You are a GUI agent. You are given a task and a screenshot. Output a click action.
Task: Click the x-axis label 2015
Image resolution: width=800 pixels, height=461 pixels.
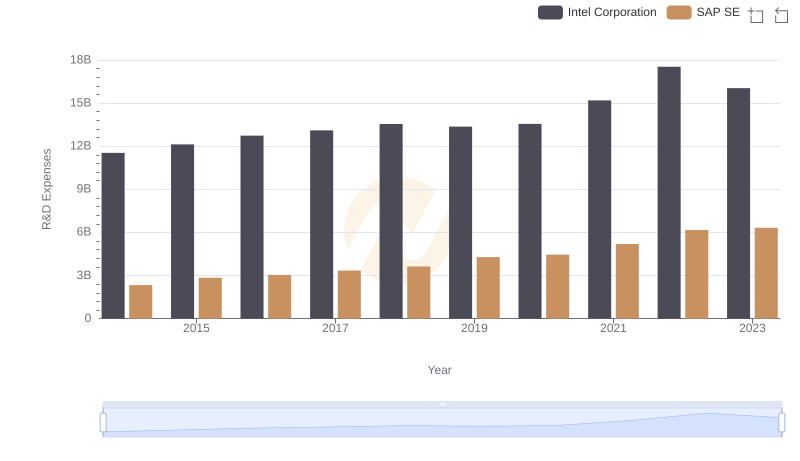196,328
